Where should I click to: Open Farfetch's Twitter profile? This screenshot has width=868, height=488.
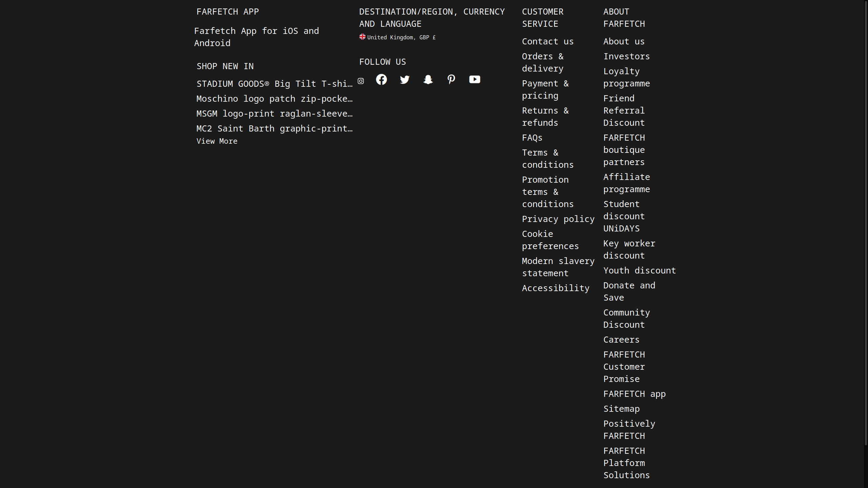(x=405, y=80)
